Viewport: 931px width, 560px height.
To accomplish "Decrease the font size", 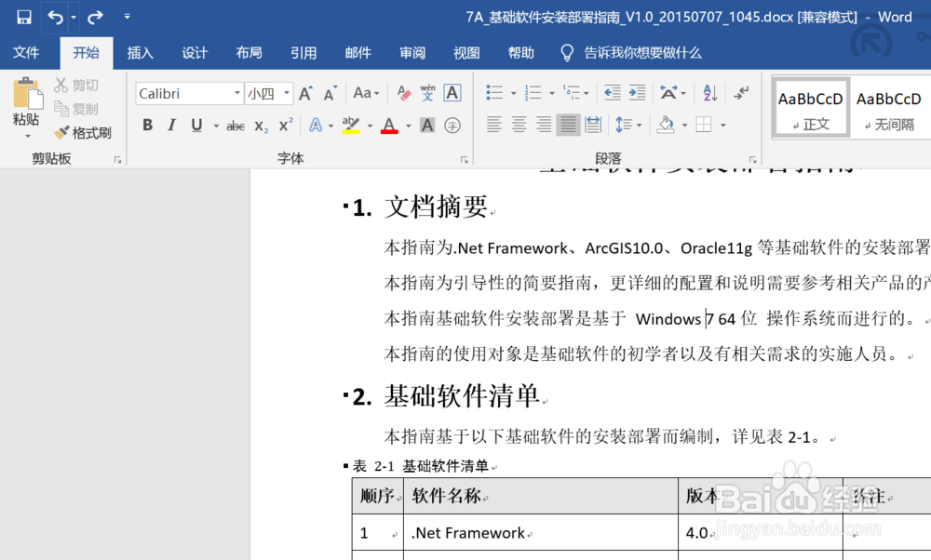I will pos(331,93).
